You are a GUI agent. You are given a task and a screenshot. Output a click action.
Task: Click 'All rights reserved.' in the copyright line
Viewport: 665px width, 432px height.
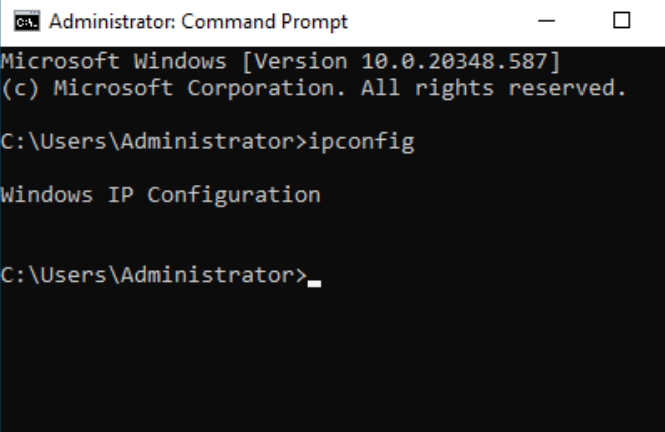point(494,88)
